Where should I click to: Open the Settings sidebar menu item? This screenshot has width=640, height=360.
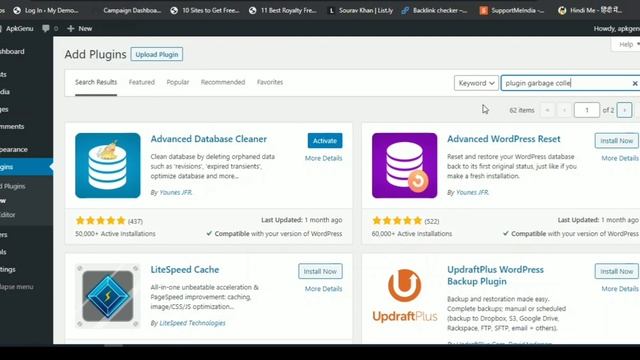click(8, 269)
